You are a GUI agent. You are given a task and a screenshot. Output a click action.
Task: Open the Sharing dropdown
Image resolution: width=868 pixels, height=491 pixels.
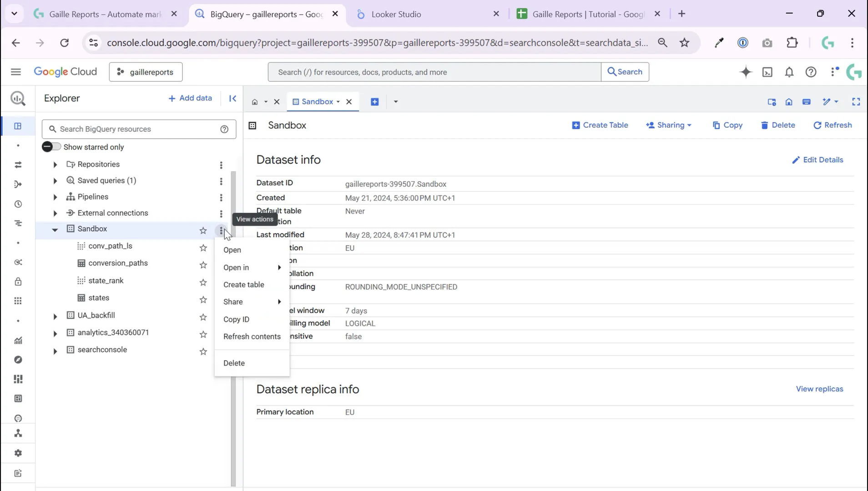pyautogui.click(x=668, y=125)
